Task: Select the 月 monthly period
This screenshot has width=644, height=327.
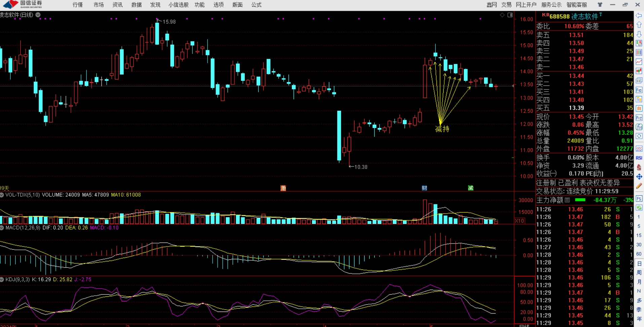Action: point(639,282)
